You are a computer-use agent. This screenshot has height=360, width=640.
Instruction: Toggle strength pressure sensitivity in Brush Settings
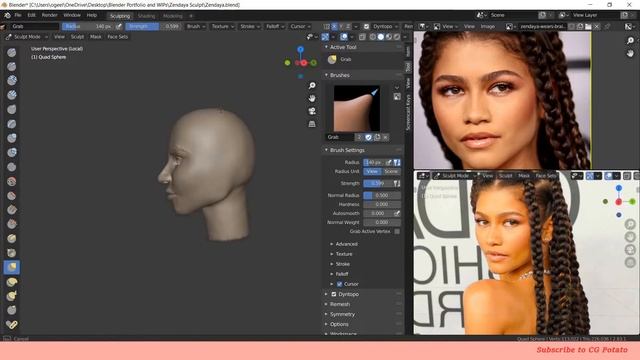click(397, 183)
